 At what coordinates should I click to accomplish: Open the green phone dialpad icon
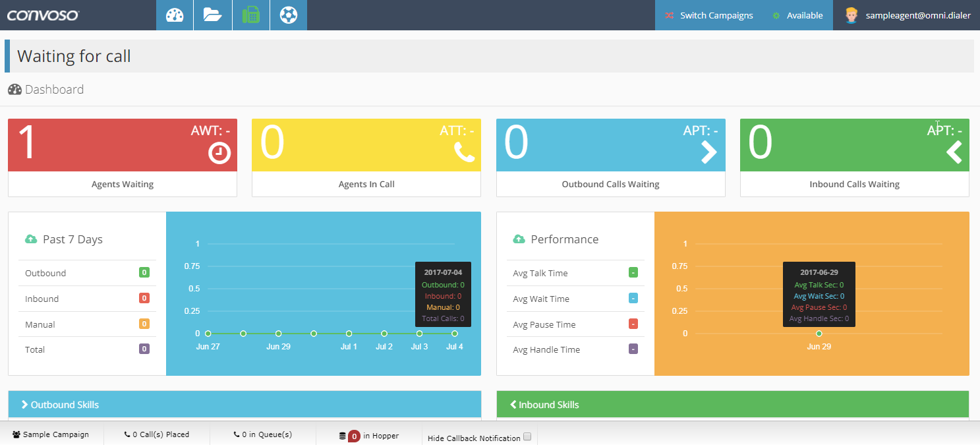(250, 15)
